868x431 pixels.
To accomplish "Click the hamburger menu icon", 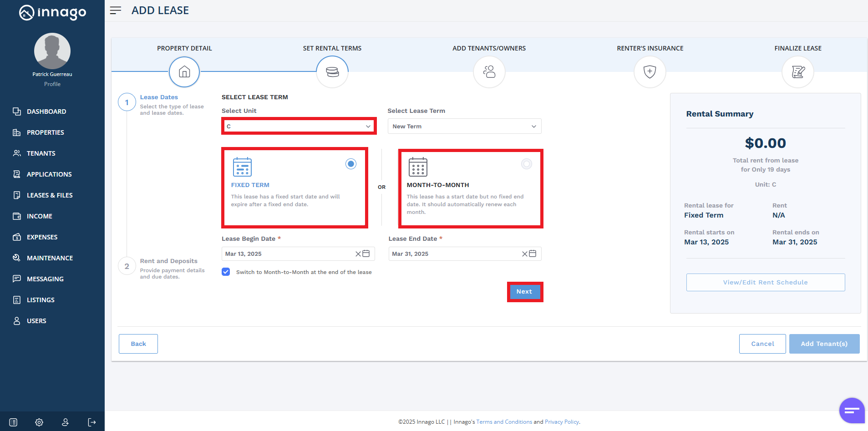I will (x=116, y=10).
